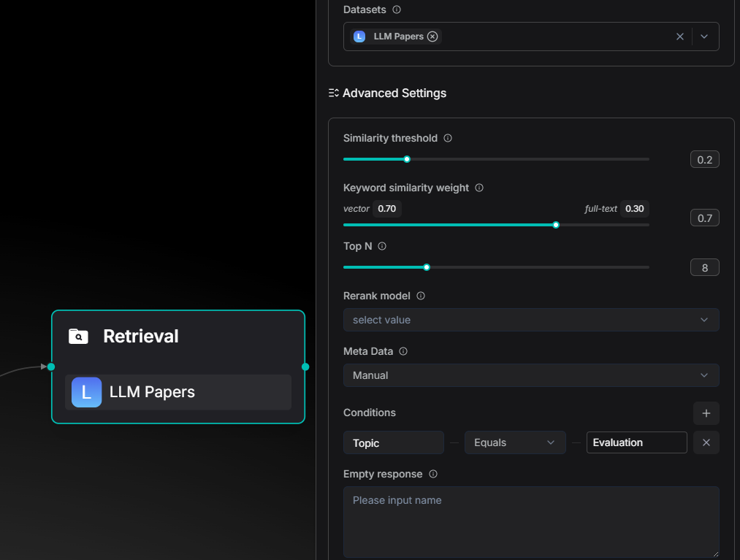The image size is (740, 560).
Task: Click the Rerank model info icon
Action: (421, 296)
